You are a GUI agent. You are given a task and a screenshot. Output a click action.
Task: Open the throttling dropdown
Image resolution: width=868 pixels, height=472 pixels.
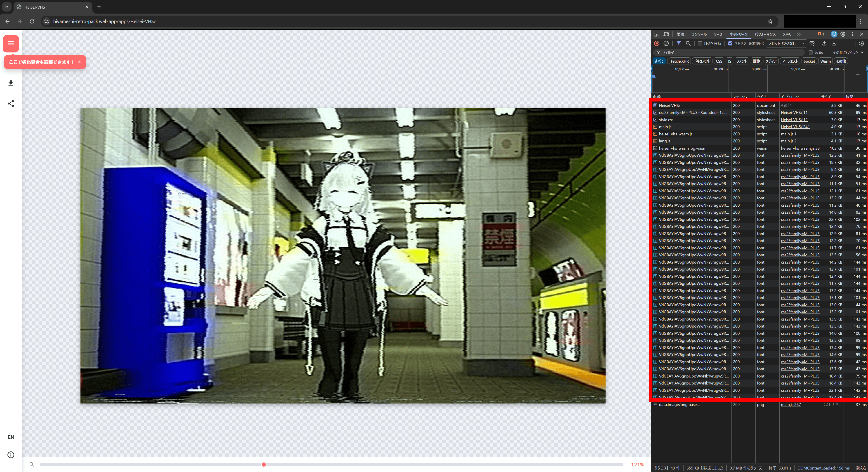click(786, 43)
